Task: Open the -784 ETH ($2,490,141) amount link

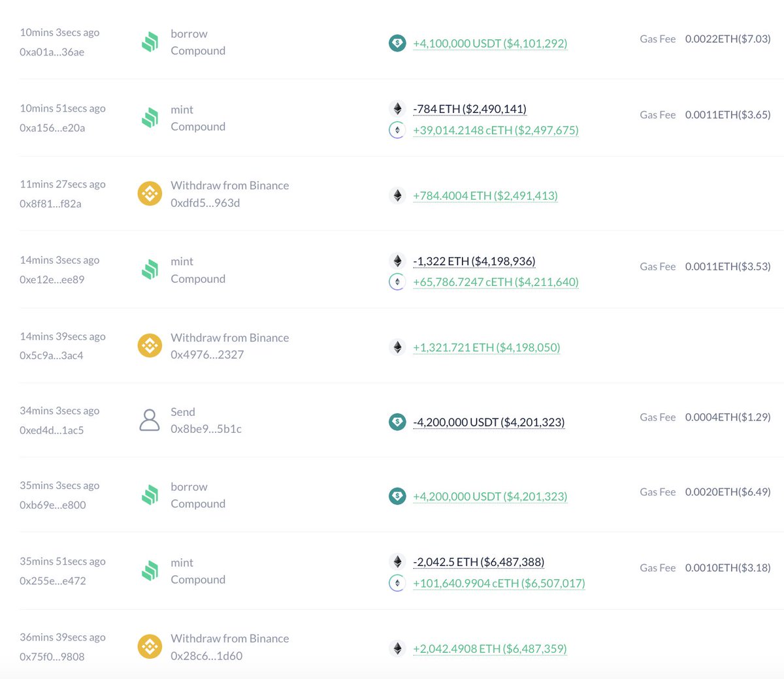Action: coord(470,108)
